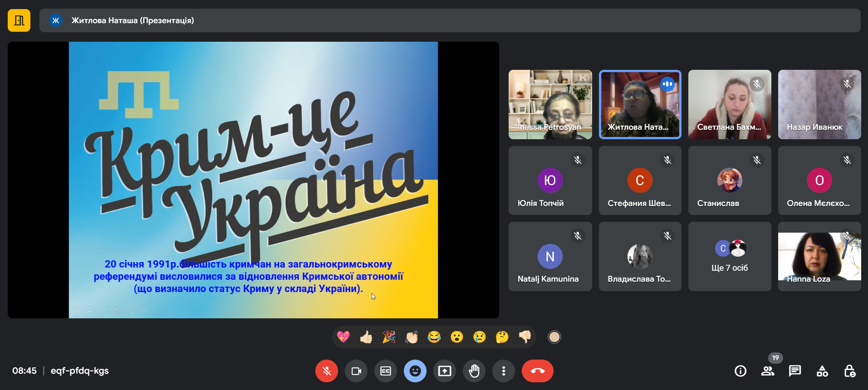
Task: Select Hanna Loza's video tile
Action: [x=819, y=257]
